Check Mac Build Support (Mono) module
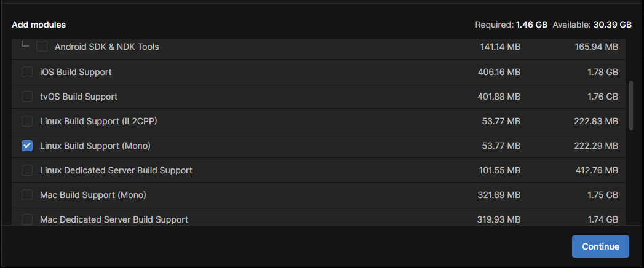The width and height of the screenshot is (644, 268). (27, 195)
